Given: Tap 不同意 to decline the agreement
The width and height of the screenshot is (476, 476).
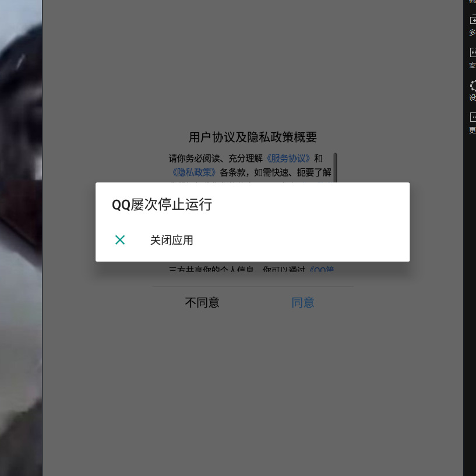Looking at the screenshot, I should click(x=202, y=302).
